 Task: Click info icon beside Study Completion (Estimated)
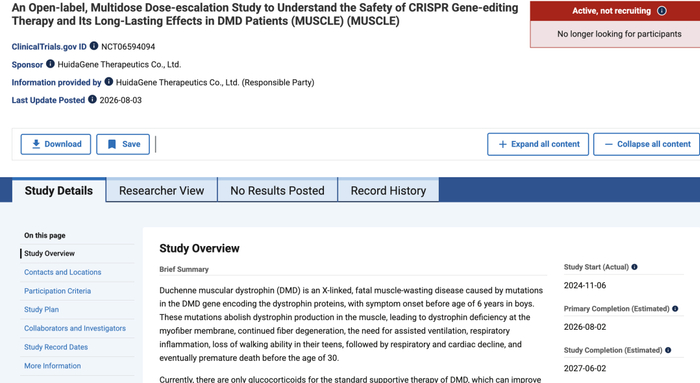point(668,350)
